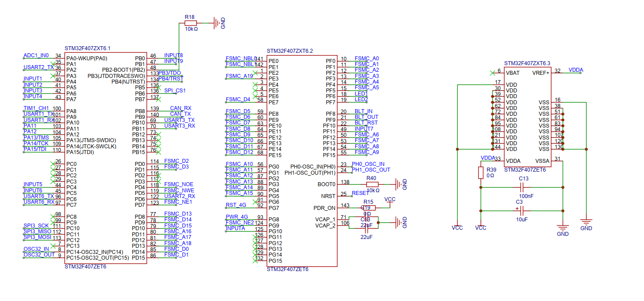Click the SPI3_MISO net label
The width and height of the screenshot is (644, 301).
[x=37, y=231]
